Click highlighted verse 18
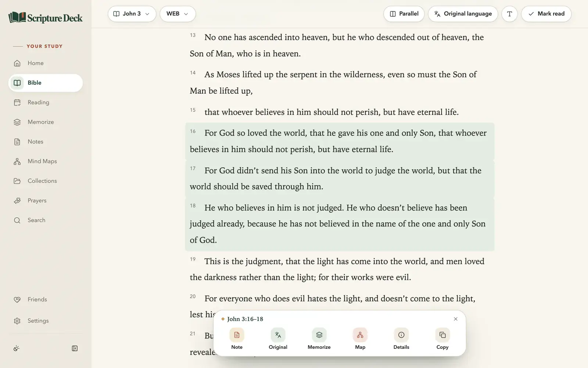The image size is (588, 368). pyautogui.click(x=340, y=224)
